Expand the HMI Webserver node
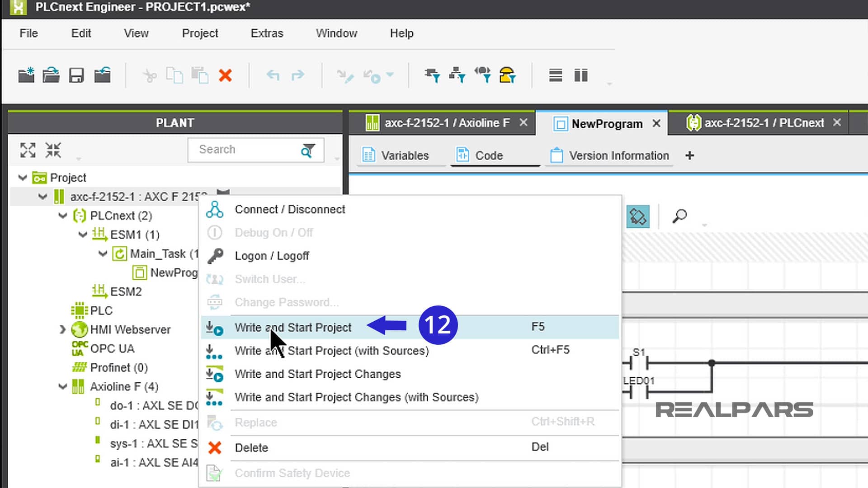 [62, 329]
